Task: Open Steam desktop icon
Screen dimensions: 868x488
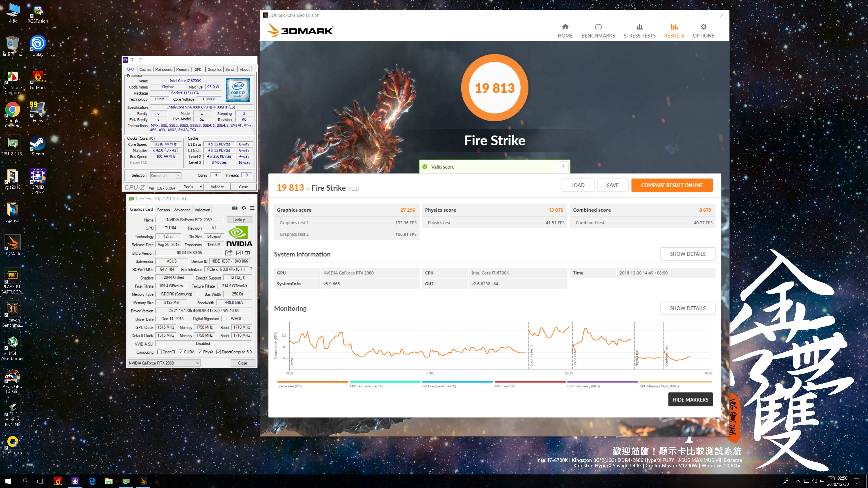Action: [x=38, y=146]
